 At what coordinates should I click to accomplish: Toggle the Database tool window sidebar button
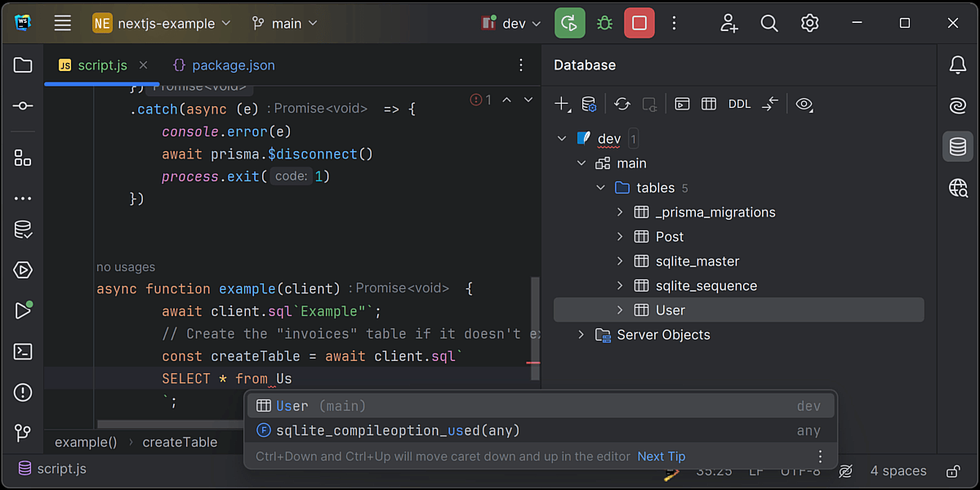[958, 147]
